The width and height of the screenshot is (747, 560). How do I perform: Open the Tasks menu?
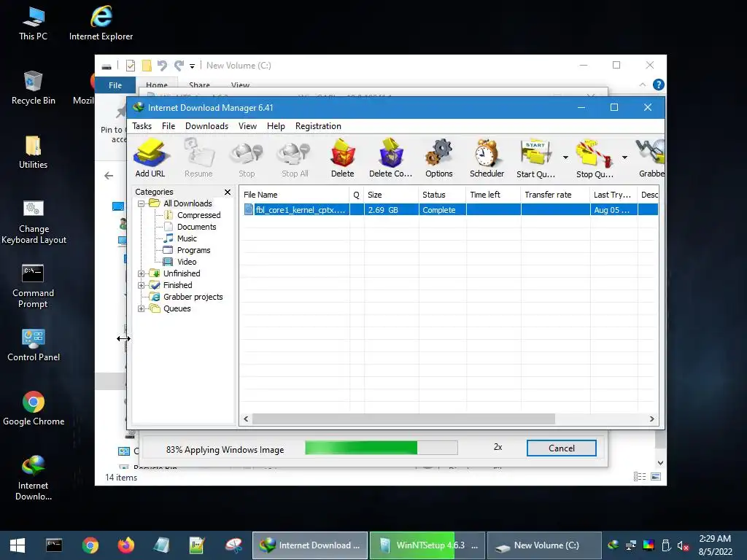click(142, 126)
